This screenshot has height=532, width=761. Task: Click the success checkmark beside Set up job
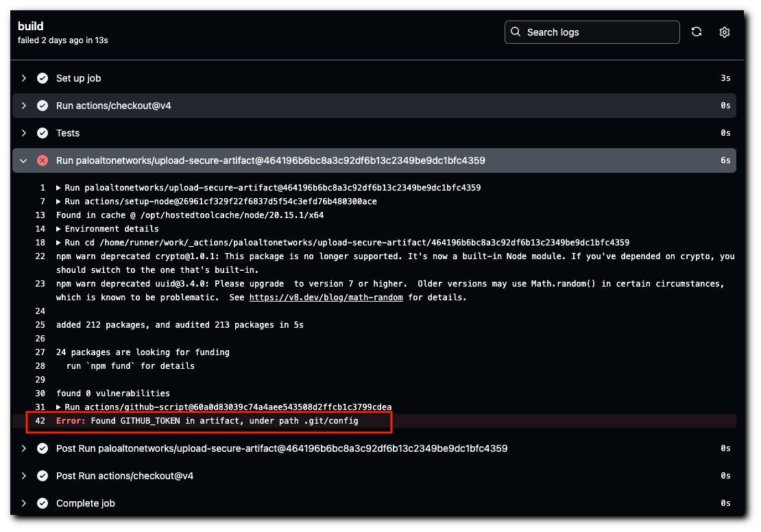[43, 78]
